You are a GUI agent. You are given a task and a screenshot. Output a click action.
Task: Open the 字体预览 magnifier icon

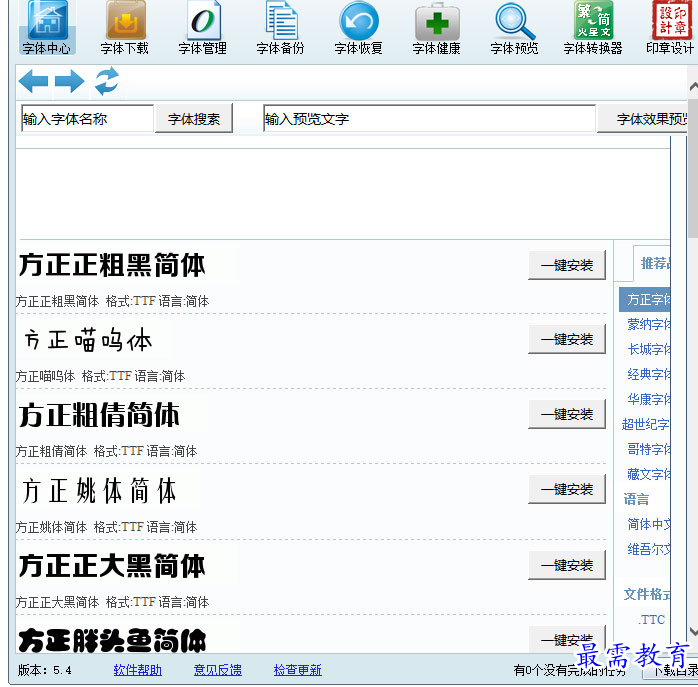[x=515, y=28]
